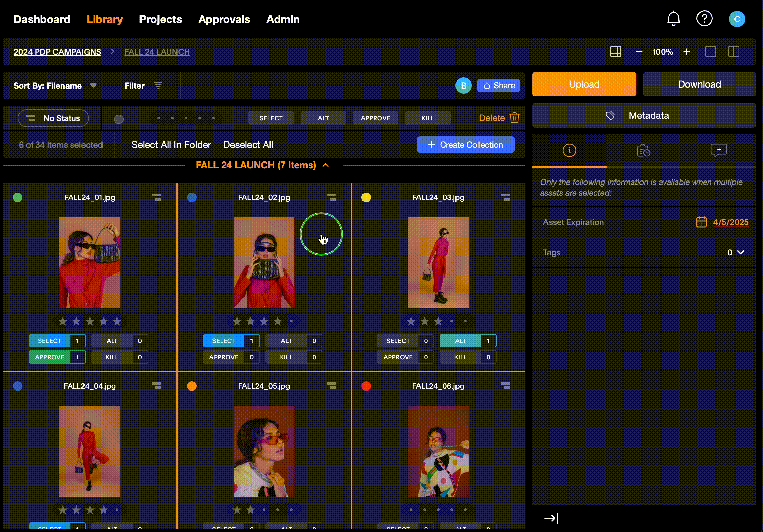
Task: Click gray color label in bulk toolbar
Action: pyautogui.click(x=119, y=119)
